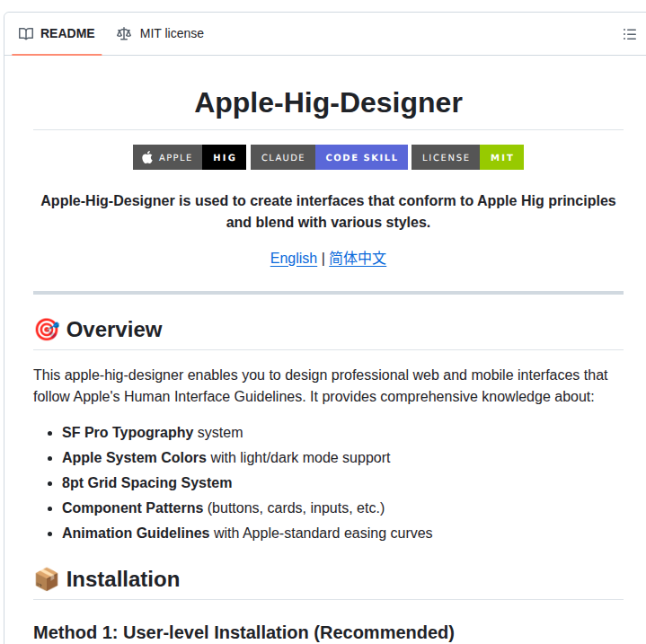Click the package box emoji by Installation
Image resolution: width=646 pixels, height=644 pixels.
(47, 579)
